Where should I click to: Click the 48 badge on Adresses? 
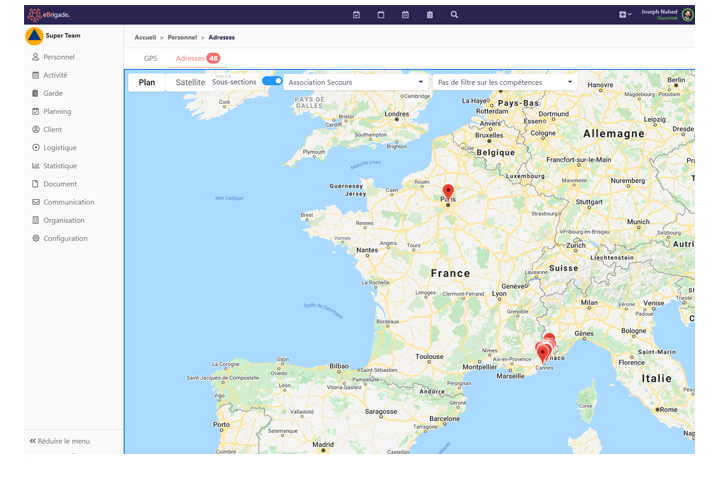tap(213, 58)
